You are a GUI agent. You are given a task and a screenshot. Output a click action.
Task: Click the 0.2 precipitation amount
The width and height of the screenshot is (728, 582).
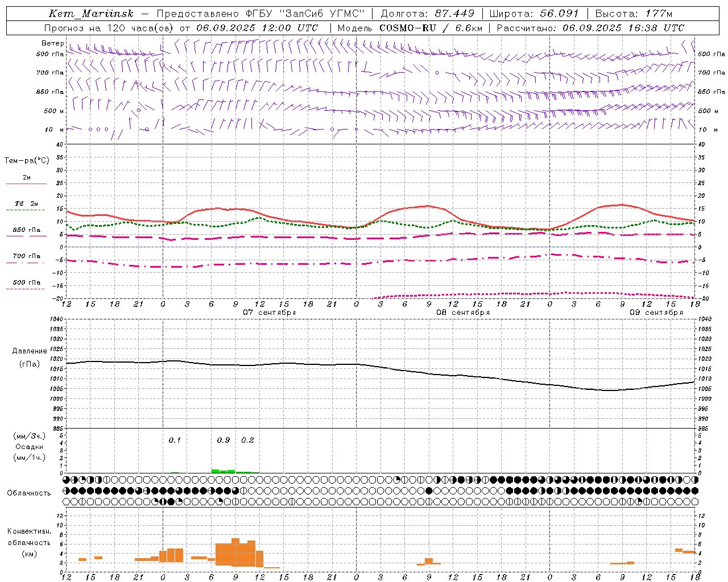(x=247, y=440)
